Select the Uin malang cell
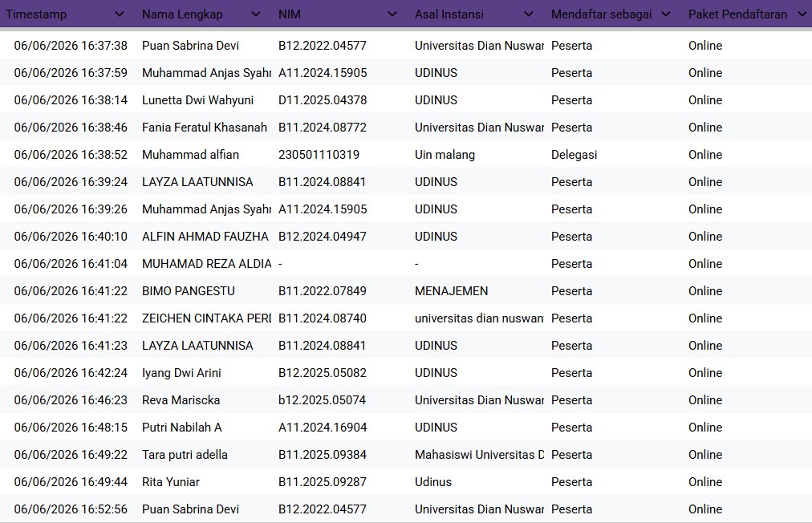Screen dimensions: 812x523 coord(477,154)
